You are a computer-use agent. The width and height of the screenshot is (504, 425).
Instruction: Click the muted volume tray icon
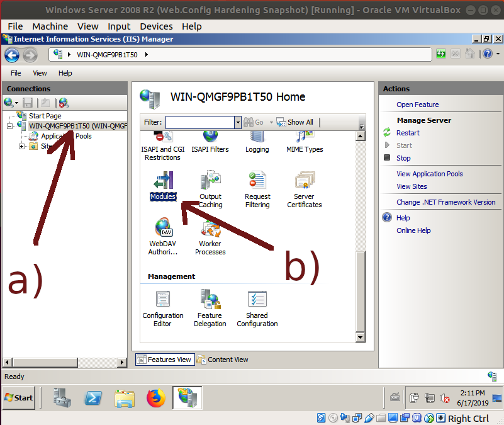(x=445, y=399)
